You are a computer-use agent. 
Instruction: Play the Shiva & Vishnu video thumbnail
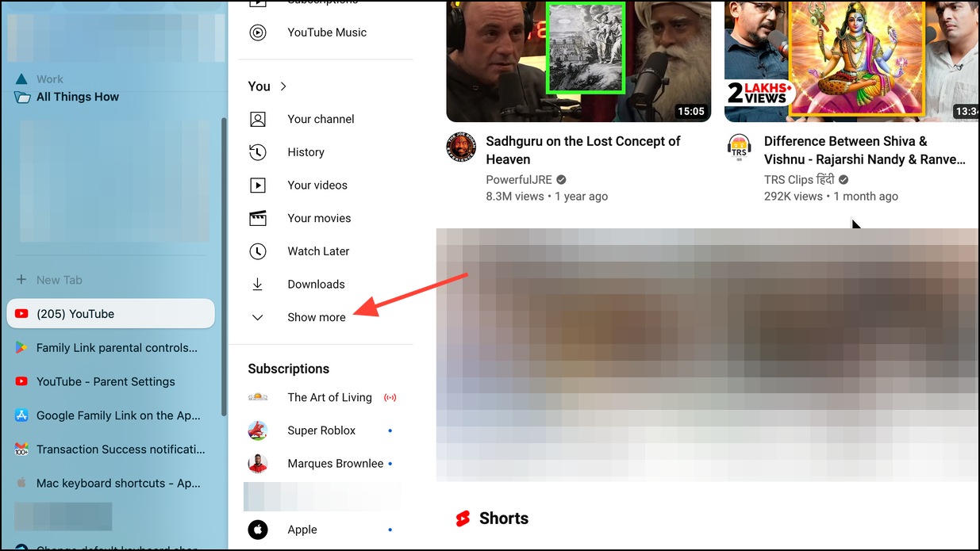[851, 61]
